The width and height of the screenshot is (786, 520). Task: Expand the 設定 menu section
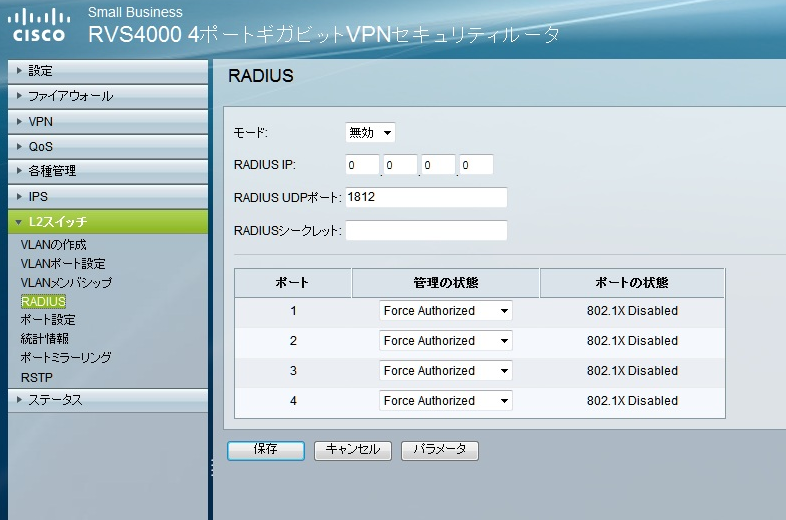[108, 71]
